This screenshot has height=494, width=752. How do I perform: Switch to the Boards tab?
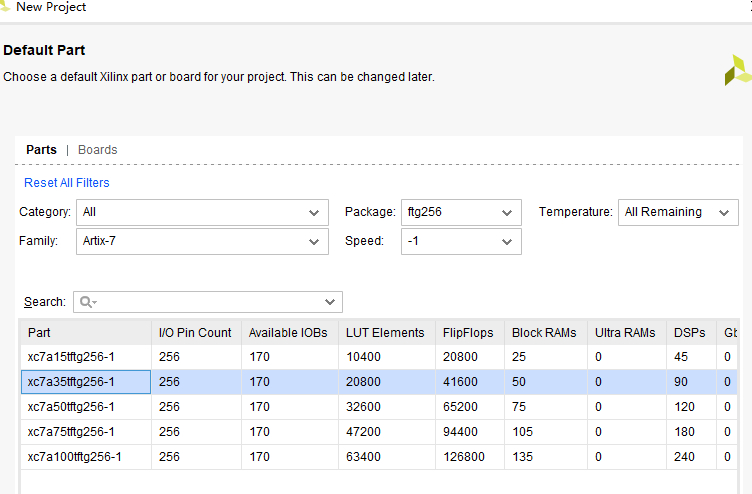(98, 150)
